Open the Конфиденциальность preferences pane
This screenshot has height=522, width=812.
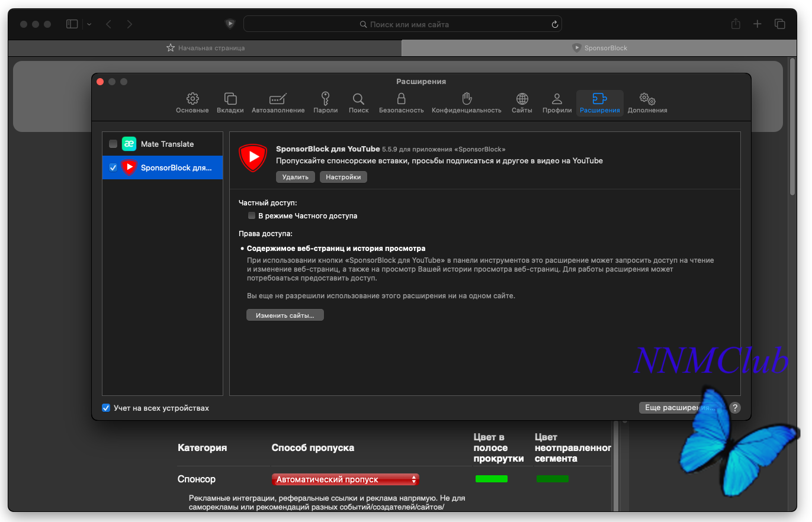click(466, 103)
